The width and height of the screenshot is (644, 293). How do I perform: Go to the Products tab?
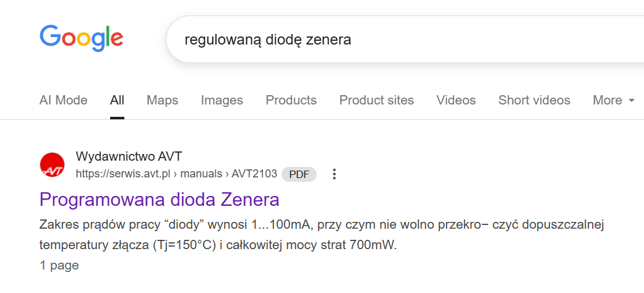coord(291,100)
